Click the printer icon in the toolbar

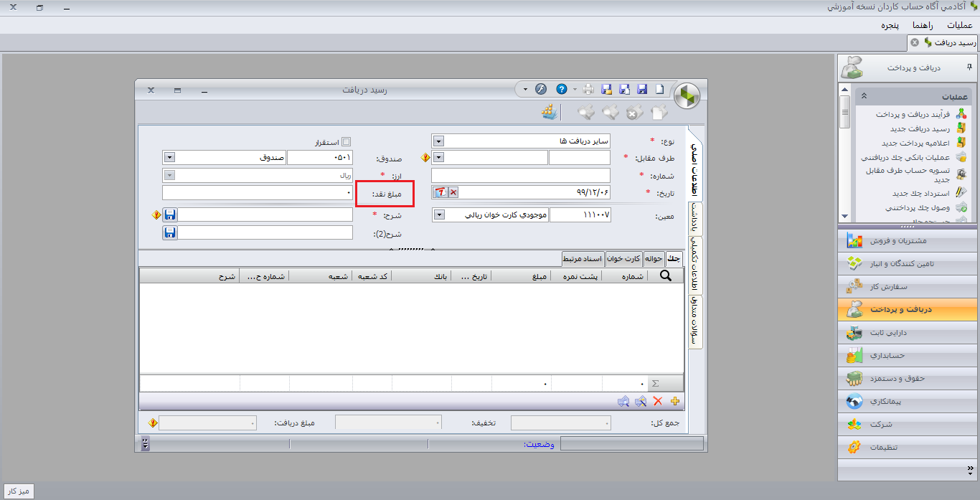(x=588, y=90)
